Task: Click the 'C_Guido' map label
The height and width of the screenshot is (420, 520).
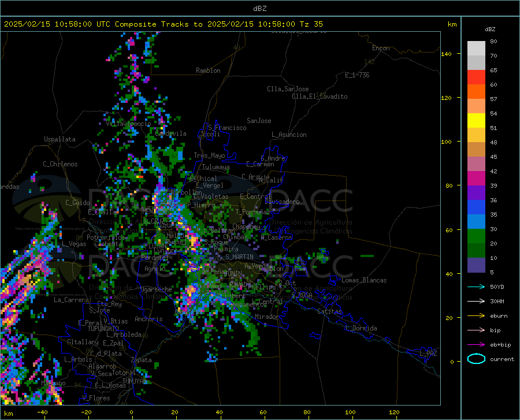Action: [x=77, y=203]
